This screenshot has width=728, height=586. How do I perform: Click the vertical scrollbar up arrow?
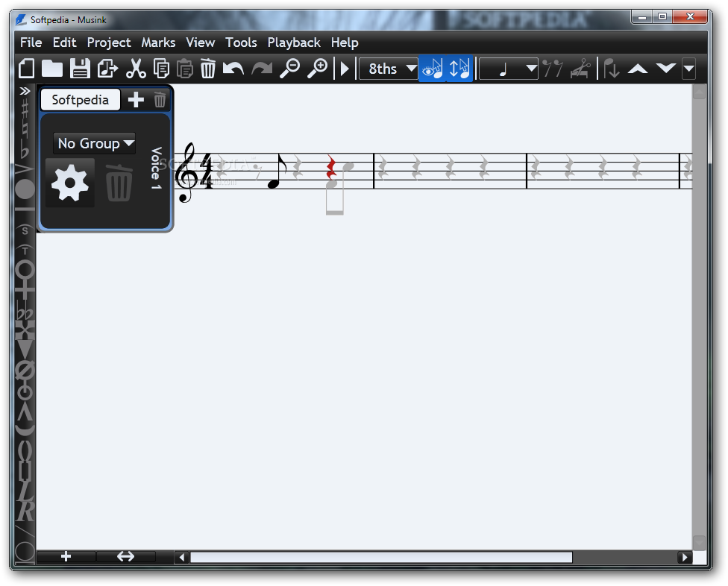(699, 92)
